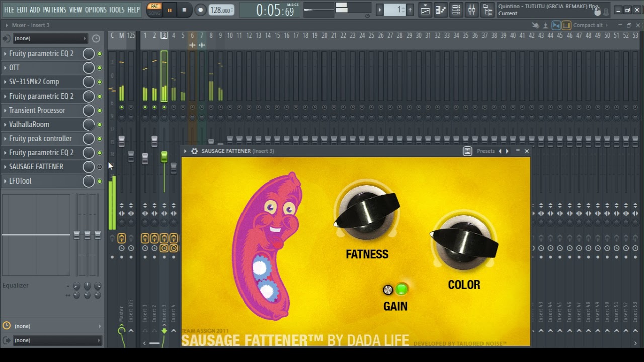Open the HELP menu
The height and width of the screenshot is (362, 644).
coord(133,10)
